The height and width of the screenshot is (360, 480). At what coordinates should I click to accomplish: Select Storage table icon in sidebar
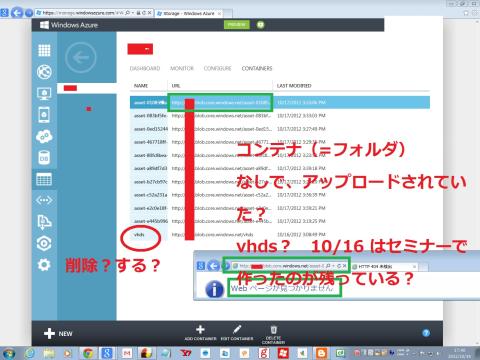(x=44, y=179)
